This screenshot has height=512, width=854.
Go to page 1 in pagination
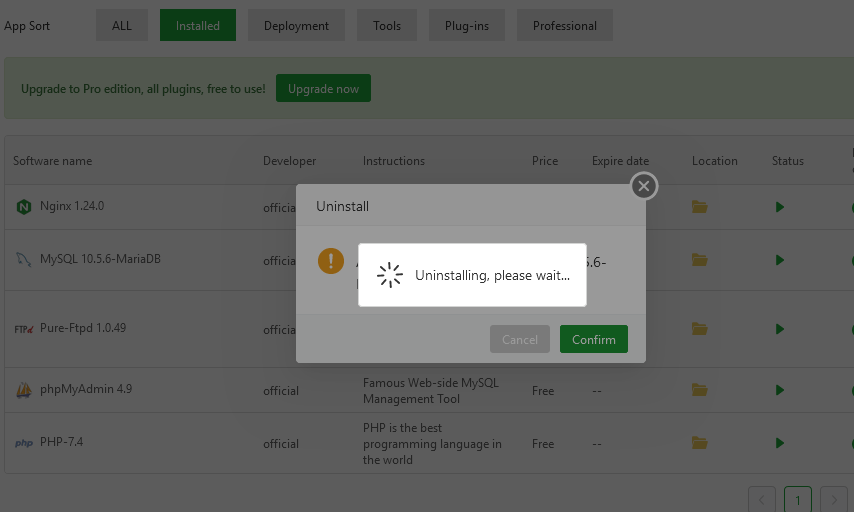797,500
